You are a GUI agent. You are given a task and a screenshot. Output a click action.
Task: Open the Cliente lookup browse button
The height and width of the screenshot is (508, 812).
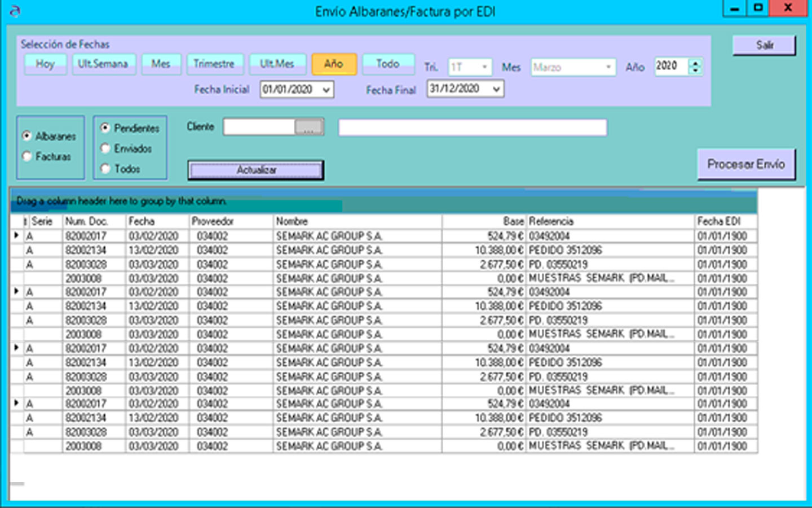click(x=309, y=127)
